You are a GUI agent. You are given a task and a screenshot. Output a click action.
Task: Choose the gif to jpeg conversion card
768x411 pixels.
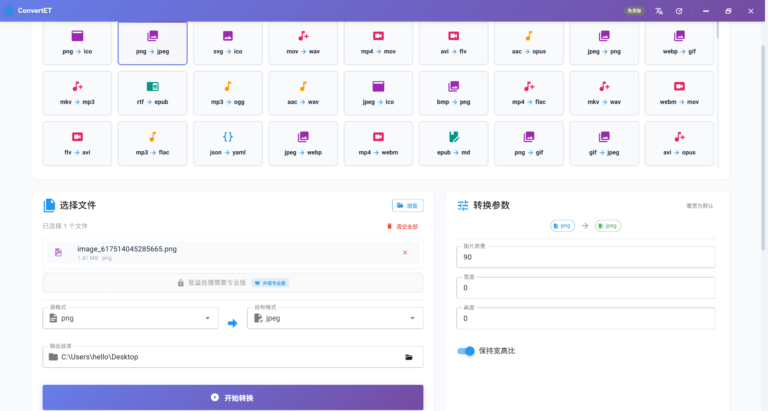coord(604,144)
